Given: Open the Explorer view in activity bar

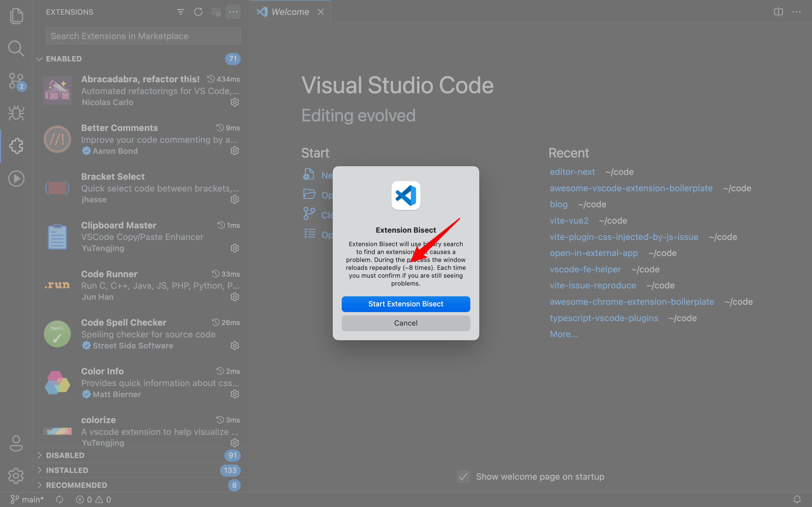Looking at the screenshot, I should pyautogui.click(x=16, y=16).
